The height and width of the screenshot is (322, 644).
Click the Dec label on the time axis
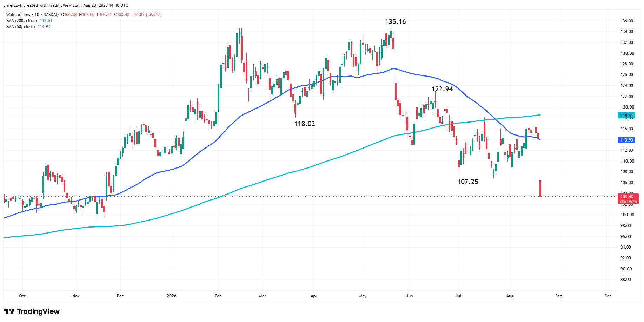120,296
